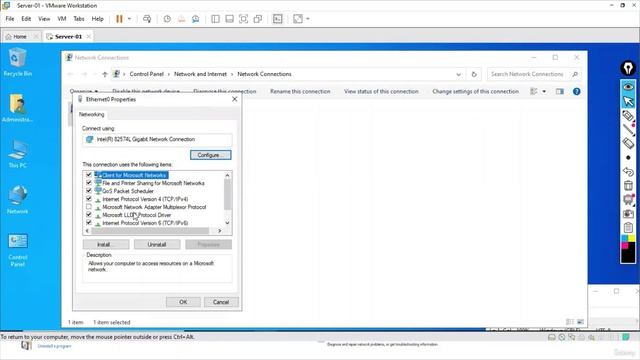Open the View menu
Viewport: 640px width, 360px height.
[x=44, y=19]
